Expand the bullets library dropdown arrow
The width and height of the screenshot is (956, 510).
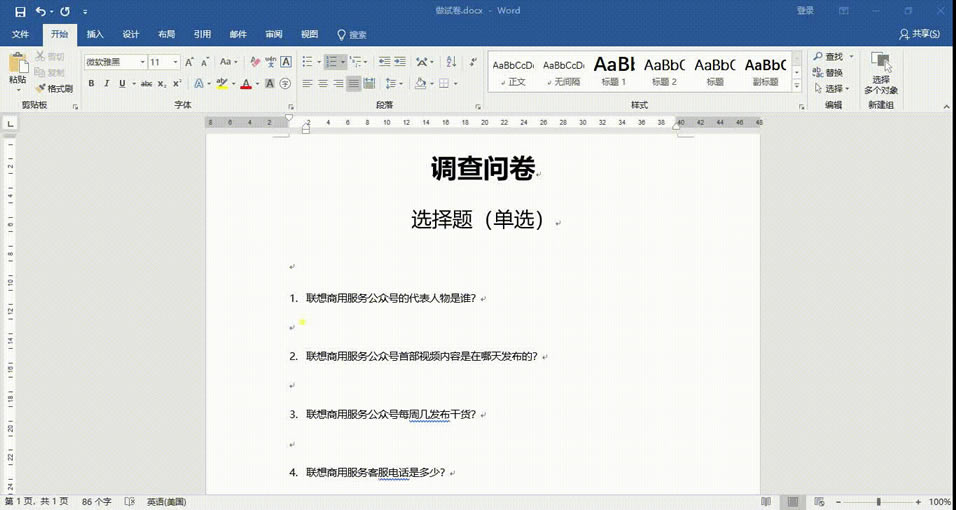click(x=319, y=62)
